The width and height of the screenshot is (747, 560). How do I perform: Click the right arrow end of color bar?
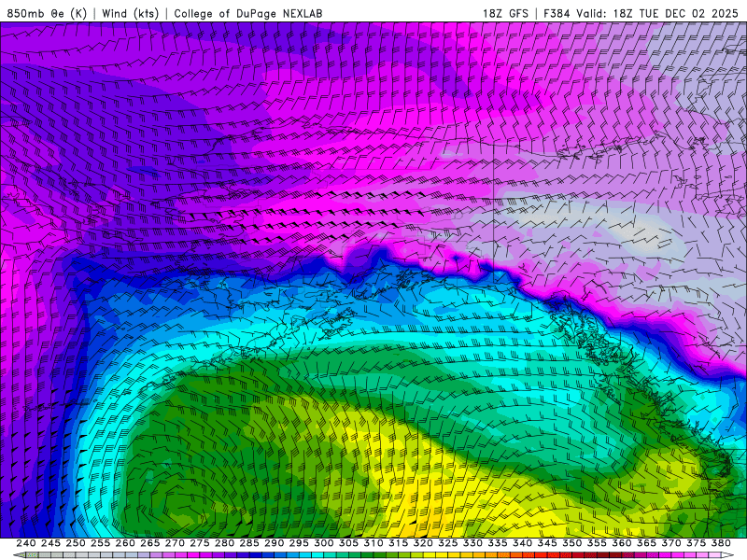pyautogui.click(x=728, y=555)
